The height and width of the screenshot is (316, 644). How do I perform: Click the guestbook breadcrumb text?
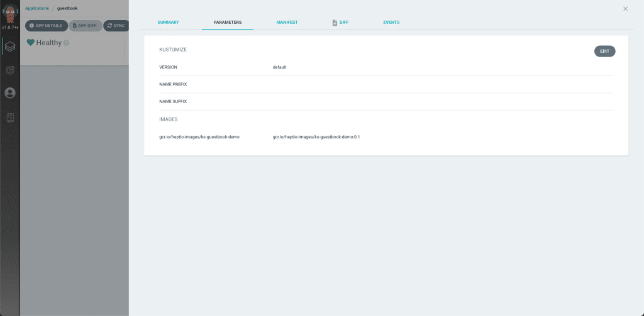[x=67, y=8]
